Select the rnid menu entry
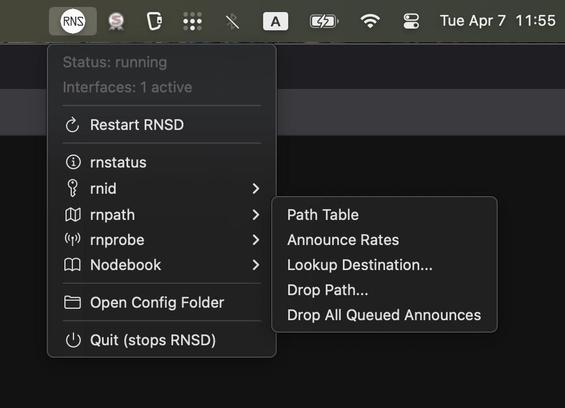 [162, 188]
